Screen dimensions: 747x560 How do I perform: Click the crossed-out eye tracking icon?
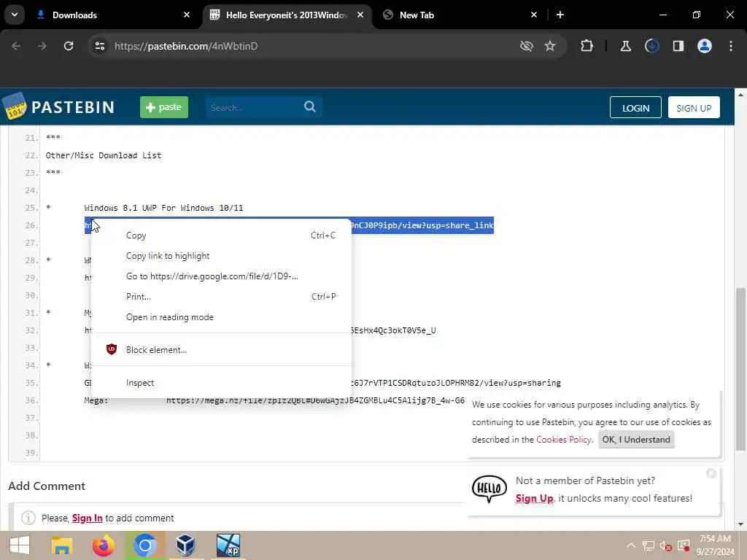pos(527,46)
